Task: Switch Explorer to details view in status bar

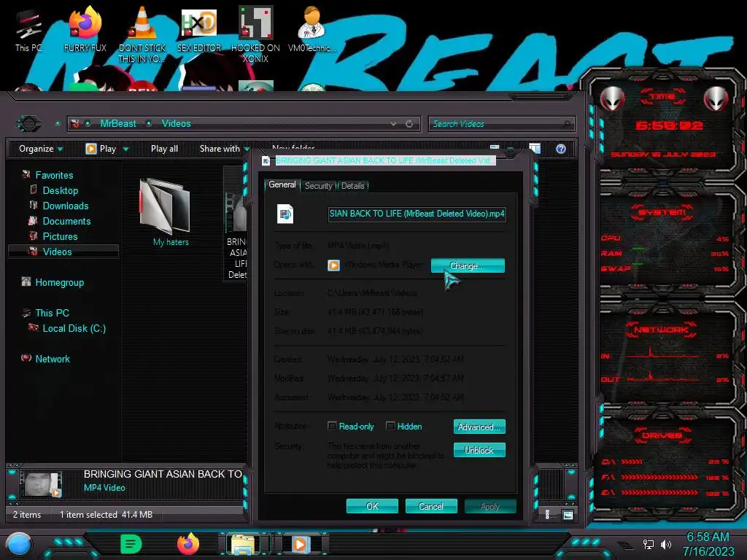Action: click(547, 515)
